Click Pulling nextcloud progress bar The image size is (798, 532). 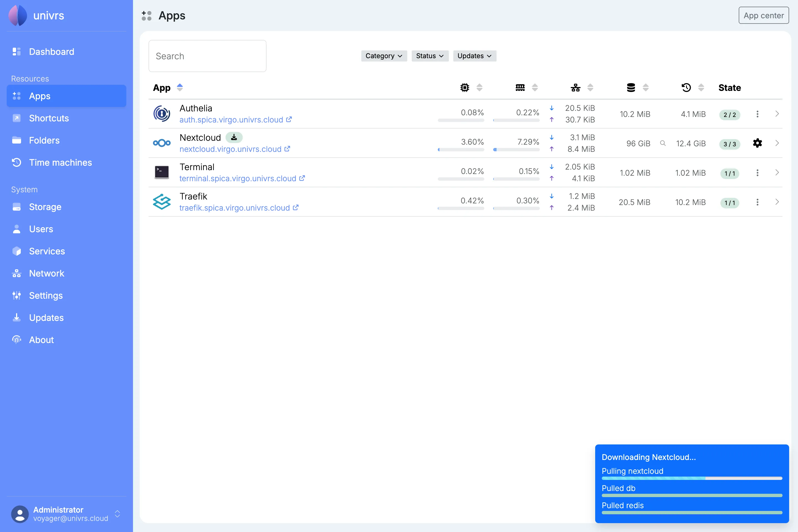point(692,478)
